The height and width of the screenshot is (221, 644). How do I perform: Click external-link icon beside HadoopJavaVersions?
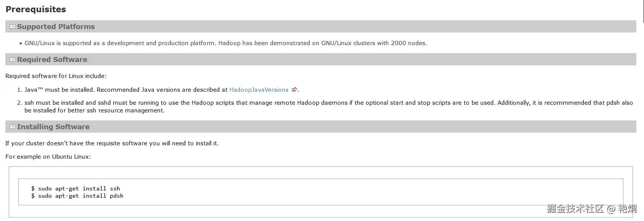coord(294,90)
